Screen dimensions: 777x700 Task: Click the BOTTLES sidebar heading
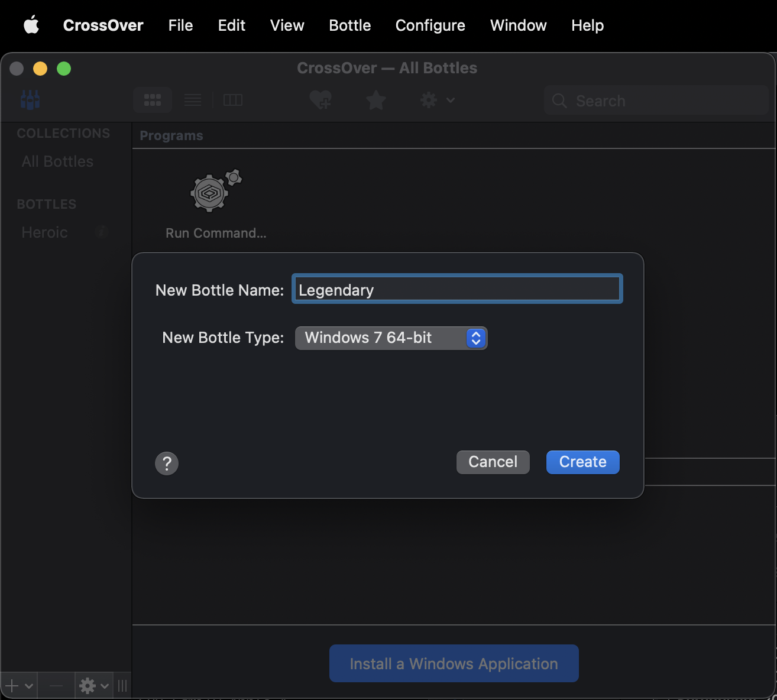pos(47,204)
